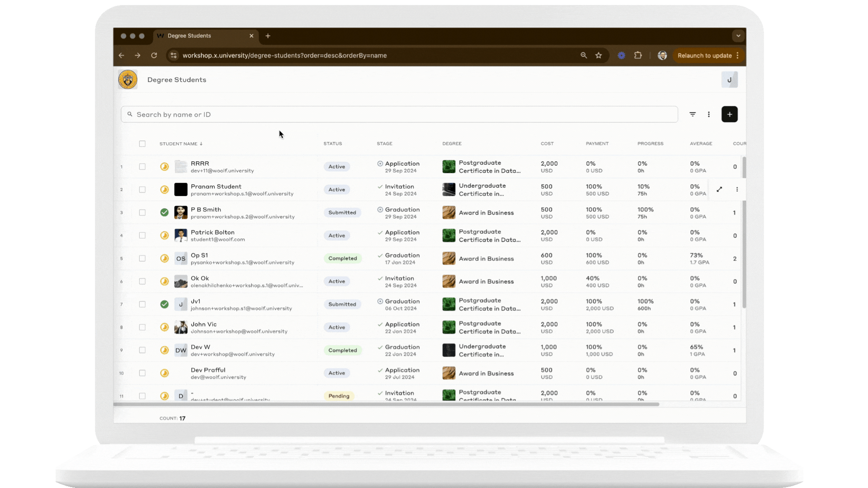Viewport: 868px width, 488px height.
Task: Click the filter icon beside search bar
Action: (692, 114)
